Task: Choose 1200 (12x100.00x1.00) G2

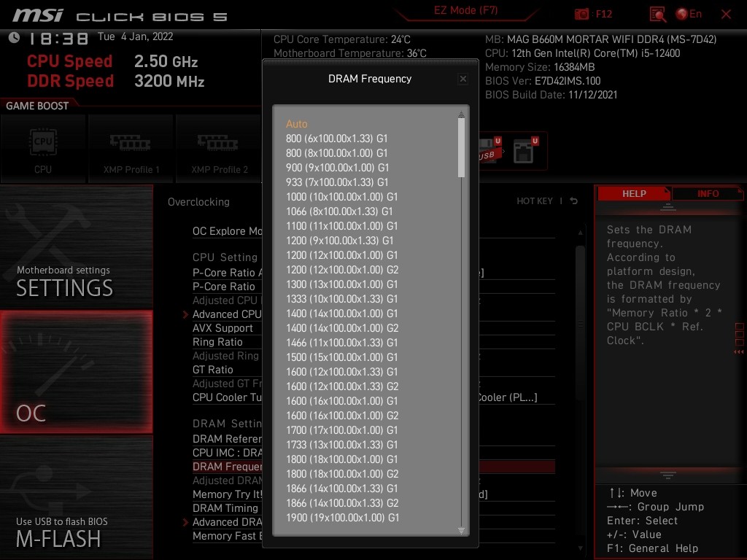Action: pyautogui.click(x=342, y=270)
